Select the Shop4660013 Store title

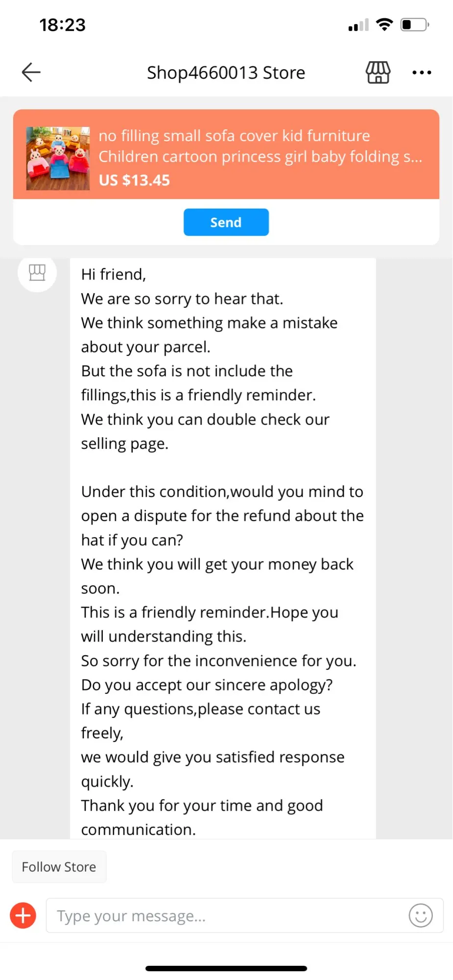pyautogui.click(x=226, y=73)
